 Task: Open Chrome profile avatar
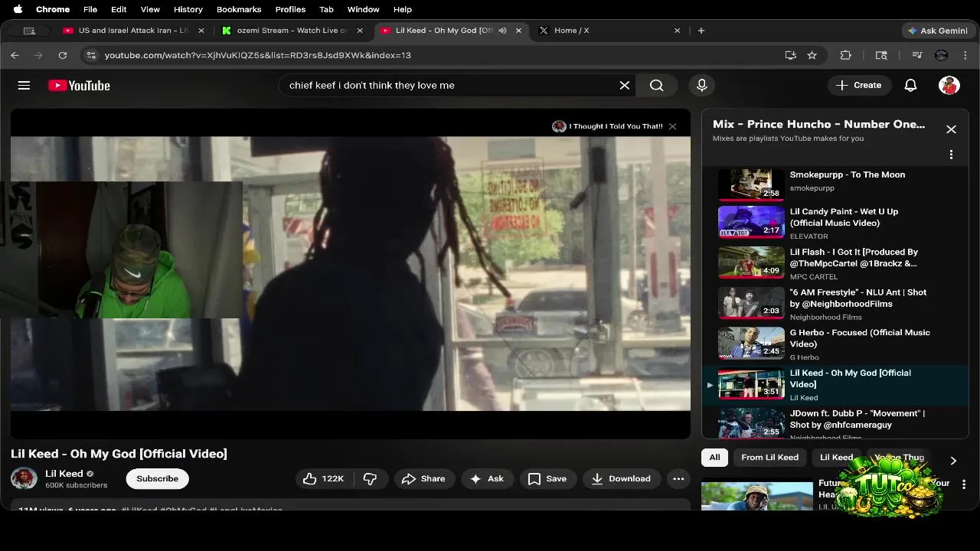point(942,55)
